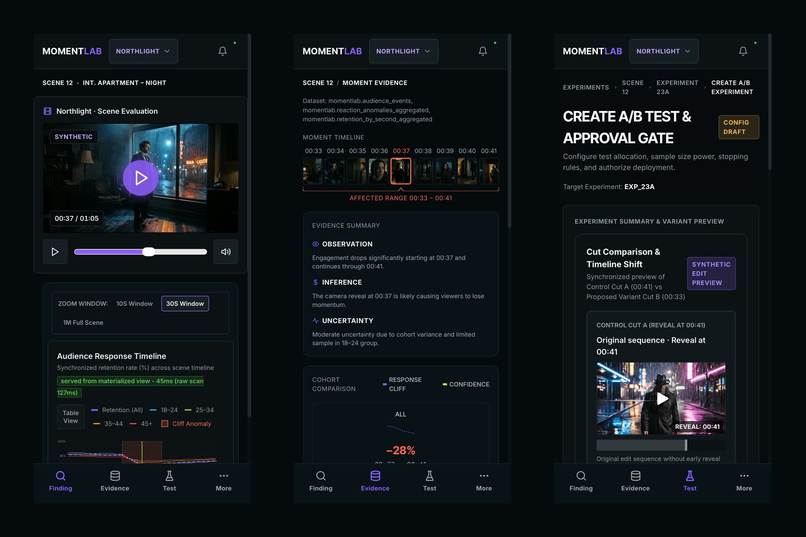Open Evidence tab on the Scene Evaluation screen
The height and width of the screenshot is (537, 806).
click(x=115, y=481)
